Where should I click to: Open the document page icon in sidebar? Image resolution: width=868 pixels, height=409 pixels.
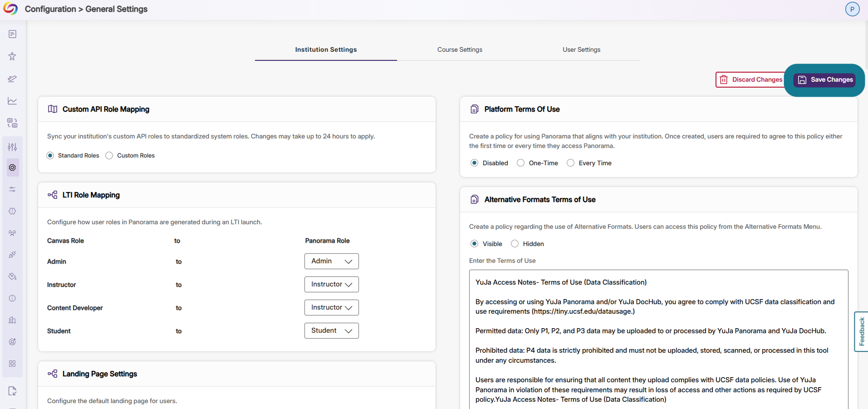coord(12,34)
